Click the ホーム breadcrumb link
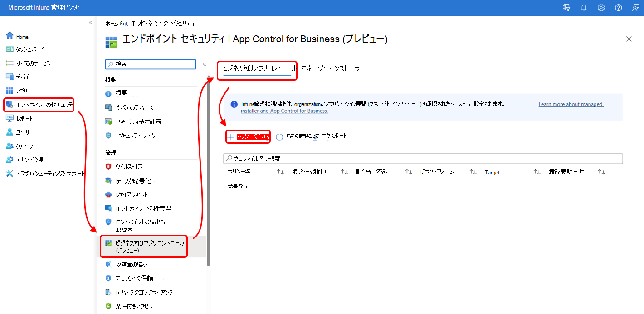The height and width of the screenshot is (314, 644). [112, 24]
